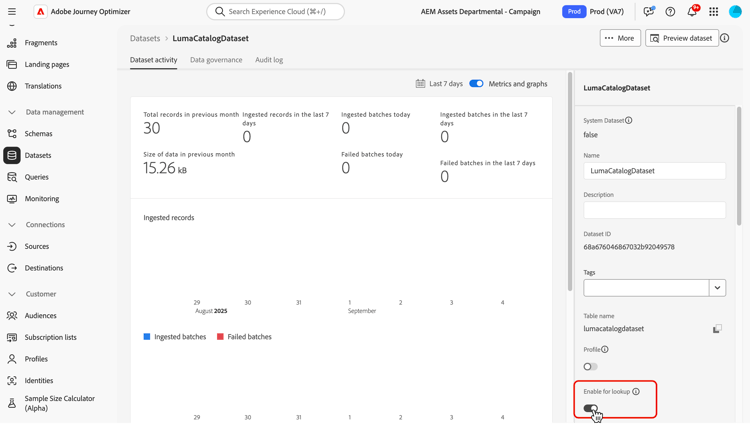750x424 pixels.
Task: Switch to the Data governance tab
Action: tap(216, 60)
